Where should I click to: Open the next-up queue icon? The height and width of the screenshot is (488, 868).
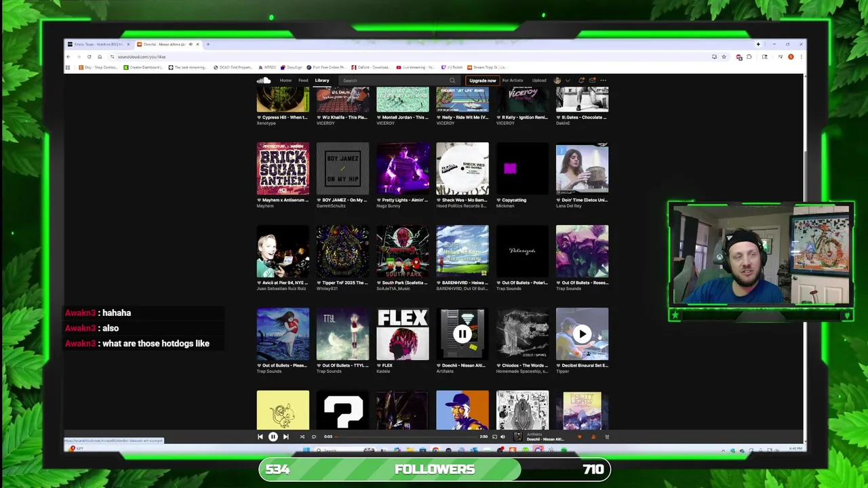click(x=607, y=436)
